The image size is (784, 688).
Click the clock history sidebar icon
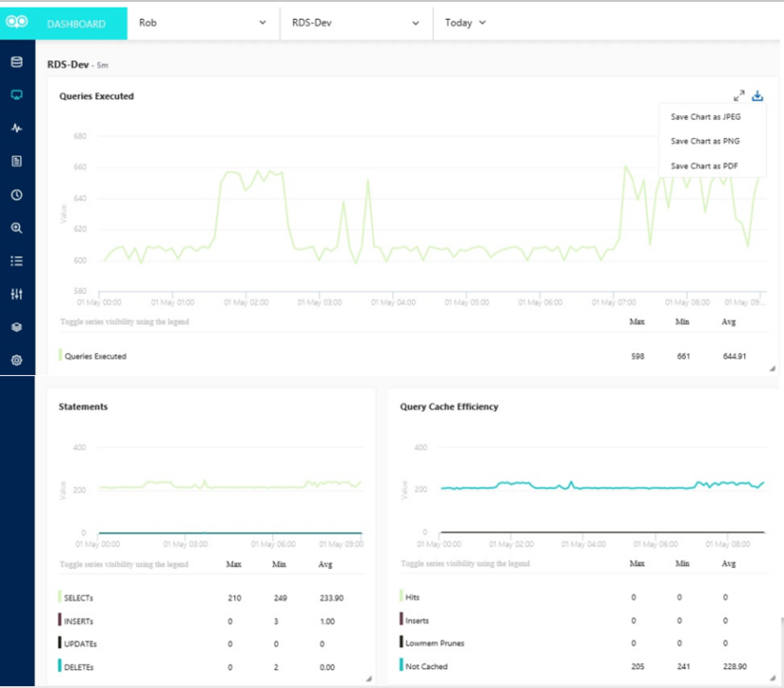[x=16, y=195]
